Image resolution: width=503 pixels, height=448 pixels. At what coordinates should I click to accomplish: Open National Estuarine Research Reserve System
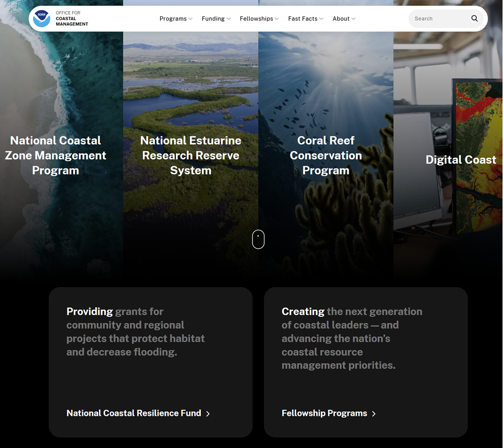(x=191, y=155)
